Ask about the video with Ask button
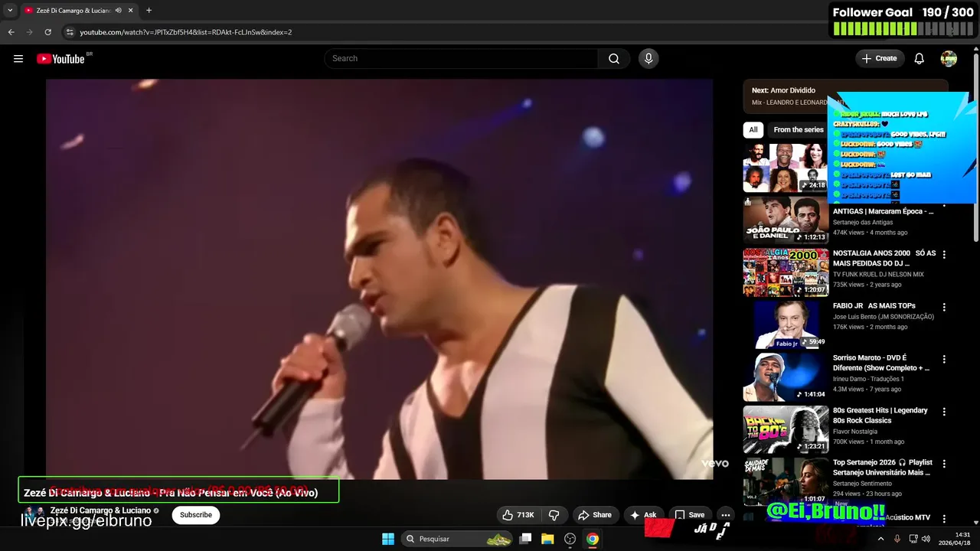Image resolution: width=980 pixels, height=551 pixels. pyautogui.click(x=643, y=515)
